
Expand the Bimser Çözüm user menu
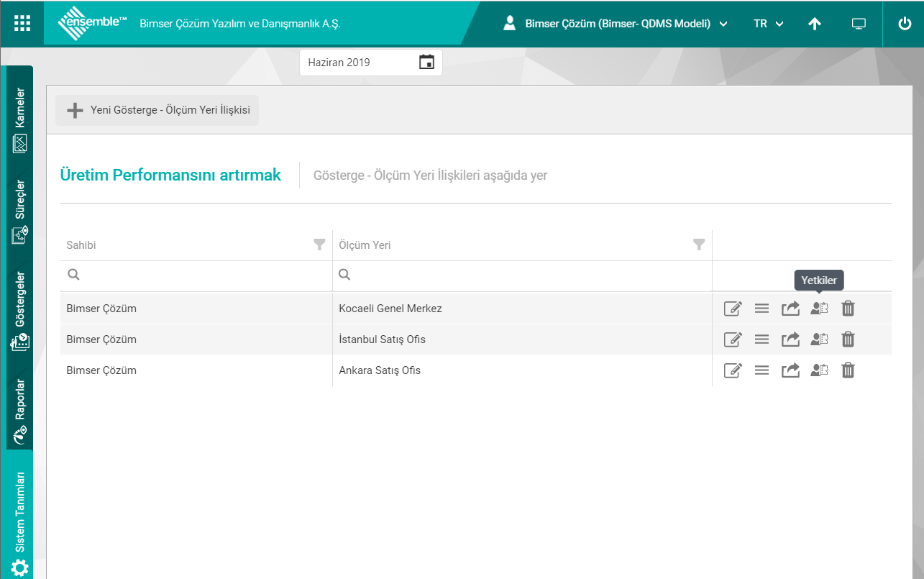pyautogui.click(x=616, y=24)
